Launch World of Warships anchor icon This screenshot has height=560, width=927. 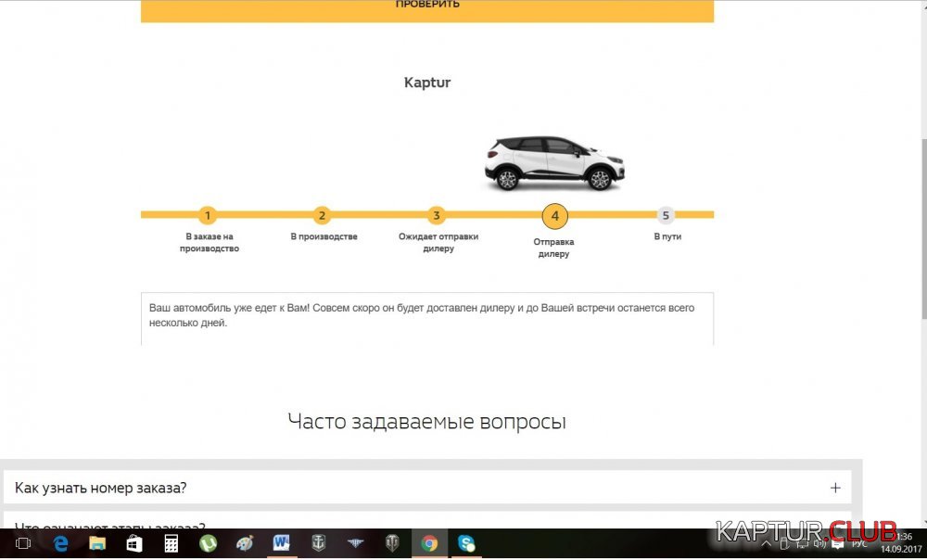point(319,543)
